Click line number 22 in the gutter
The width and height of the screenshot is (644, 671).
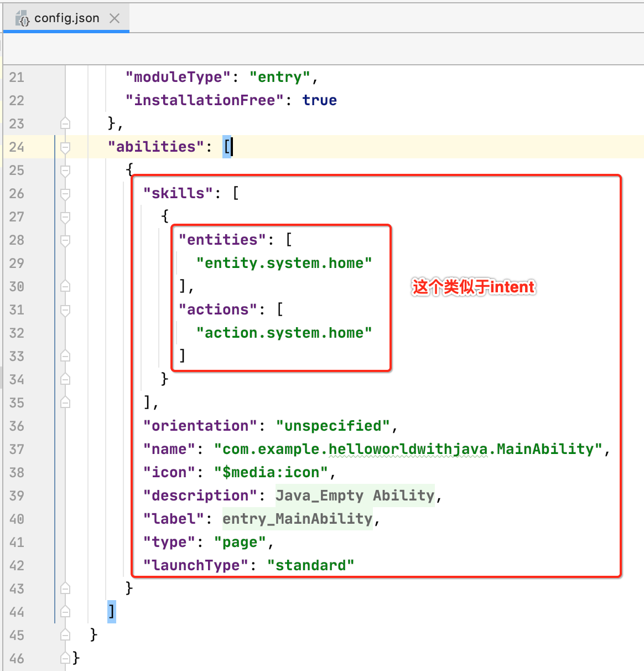click(x=17, y=100)
